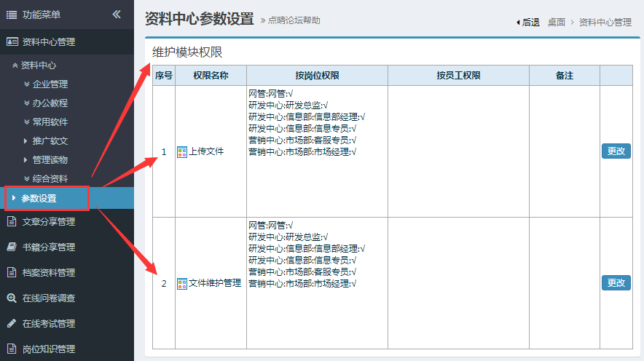Click the icon beside 上传文件
644x361 pixels.
pyautogui.click(x=182, y=152)
